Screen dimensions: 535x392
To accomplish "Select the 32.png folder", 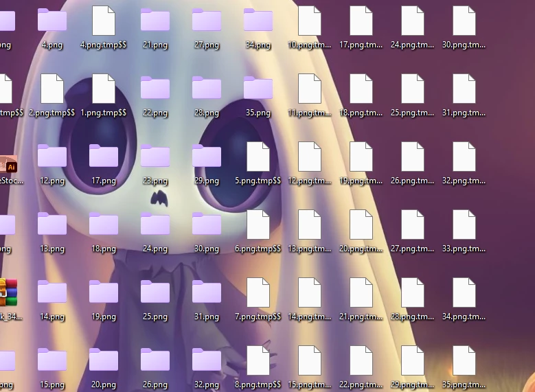I will (207, 360).
